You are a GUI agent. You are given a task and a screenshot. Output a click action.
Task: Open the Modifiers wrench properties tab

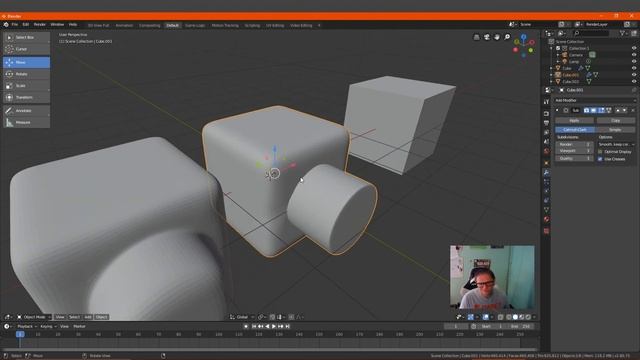[546, 172]
